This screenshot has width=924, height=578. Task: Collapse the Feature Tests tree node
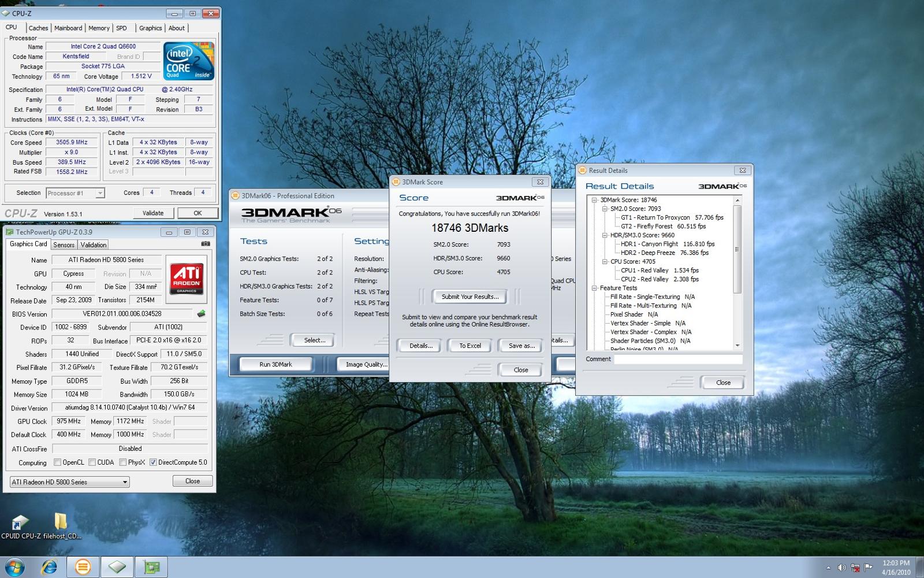click(594, 288)
